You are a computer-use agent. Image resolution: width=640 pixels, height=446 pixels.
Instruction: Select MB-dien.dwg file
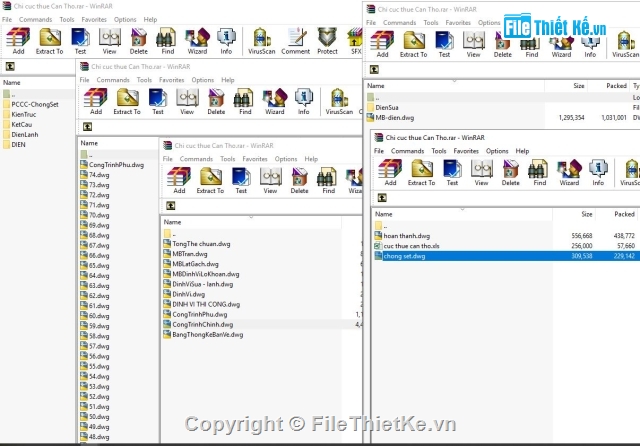click(390, 118)
